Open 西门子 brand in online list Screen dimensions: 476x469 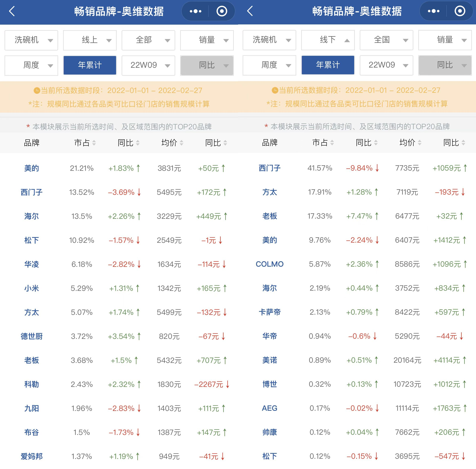click(32, 192)
